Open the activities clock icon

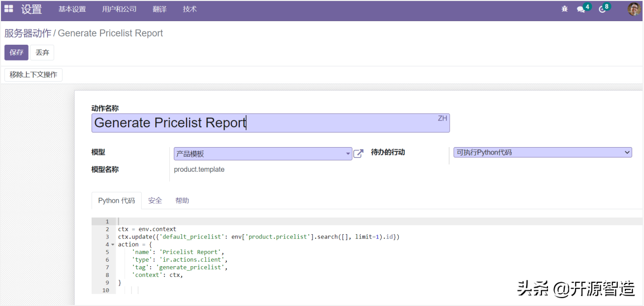602,9
